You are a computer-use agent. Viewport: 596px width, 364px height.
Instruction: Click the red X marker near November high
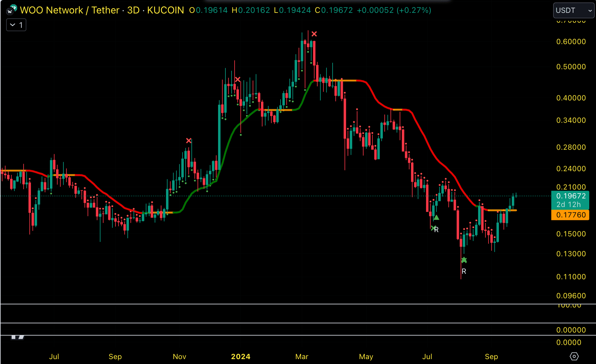(189, 141)
